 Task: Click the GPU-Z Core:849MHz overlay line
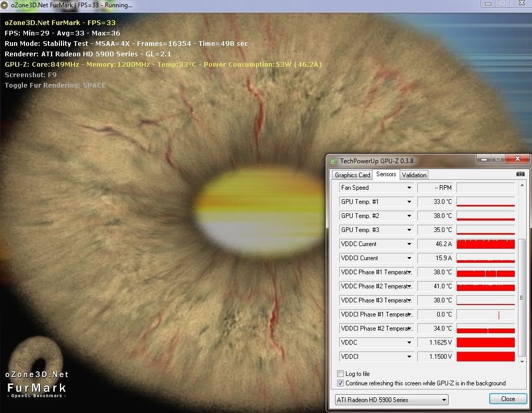pyautogui.click(x=163, y=65)
